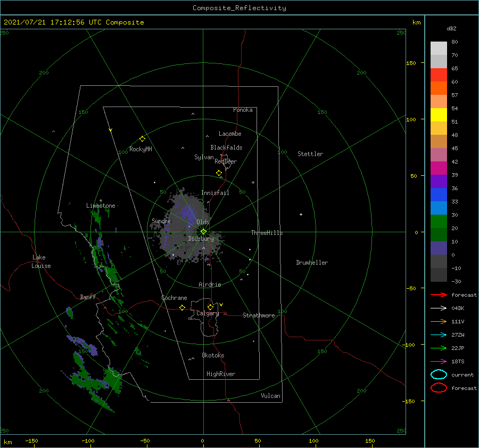Viewport: 479px width, 448px height.
Task: Select the green 22JP arrow legend icon
Action: [x=439, y=348]
